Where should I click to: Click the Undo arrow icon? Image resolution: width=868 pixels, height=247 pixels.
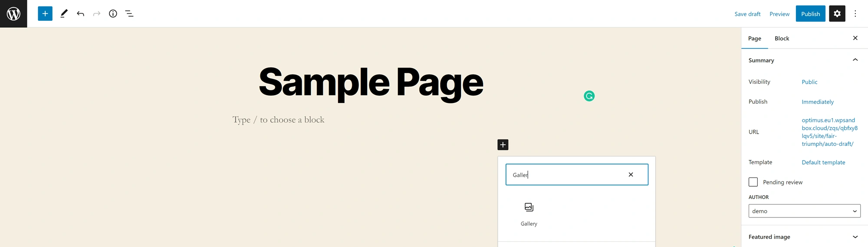[80, 13]
